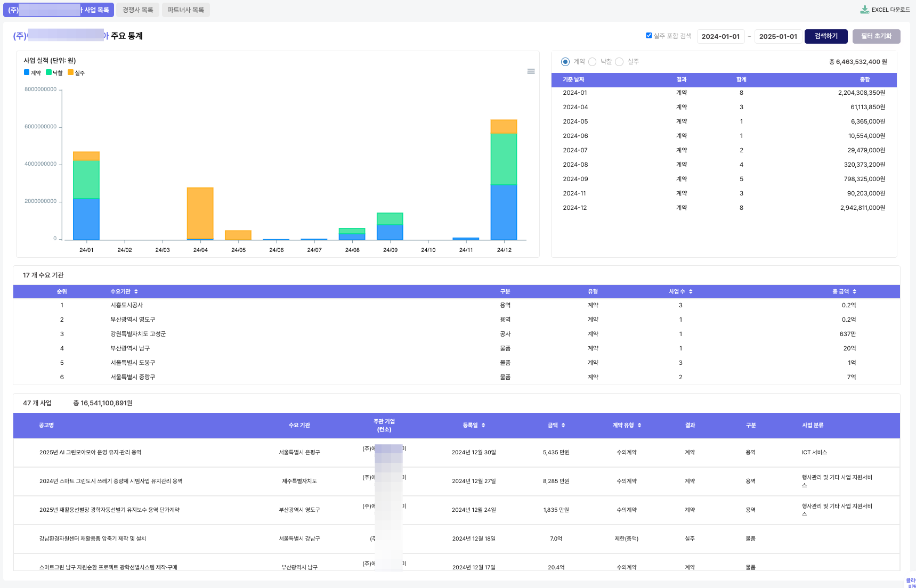This screenshot has width=916, height=588.
Task: Toggle the blue 계약 legend swatch
Action: tap(27, 72)
